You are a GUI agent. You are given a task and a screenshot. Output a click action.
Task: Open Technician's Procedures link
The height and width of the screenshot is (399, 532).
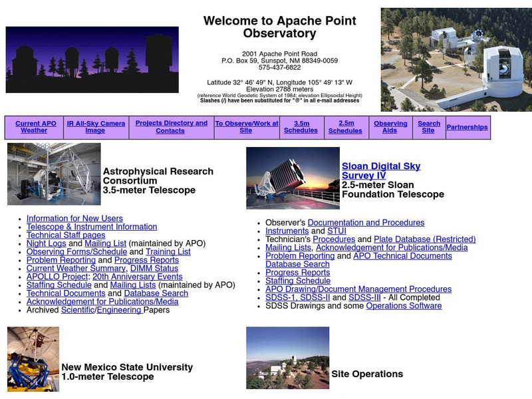[334, 239]
